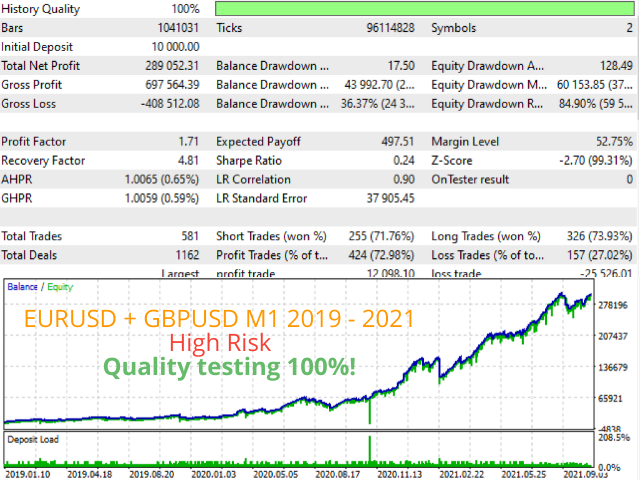Click the Recovery Factor label
This screenshot has width=640, height=480.
tap(43, 160)
